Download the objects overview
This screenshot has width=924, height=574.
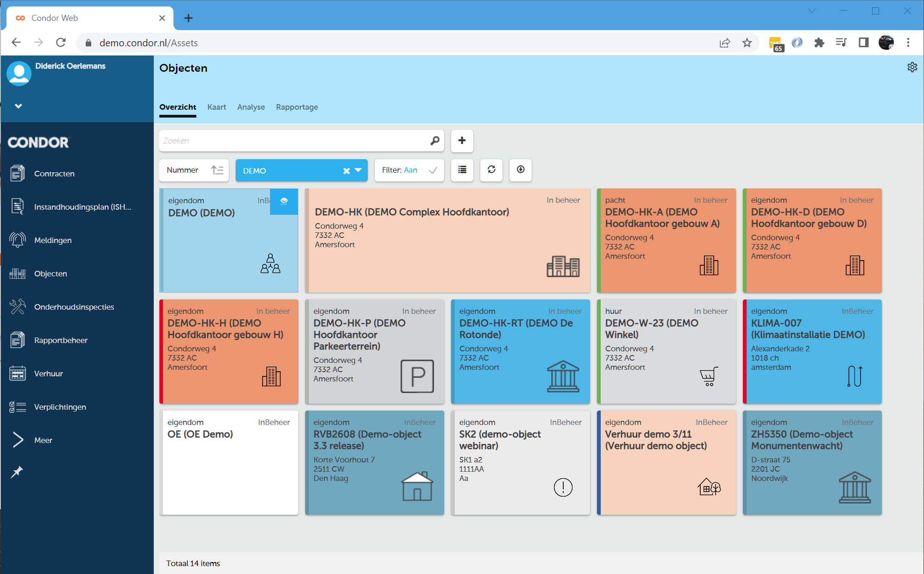(x=521, y=170)
